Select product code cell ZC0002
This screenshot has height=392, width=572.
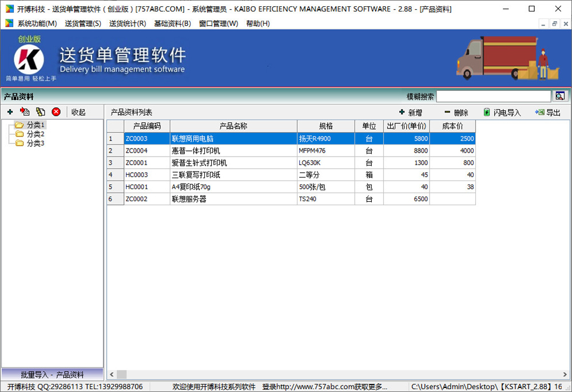147,198
